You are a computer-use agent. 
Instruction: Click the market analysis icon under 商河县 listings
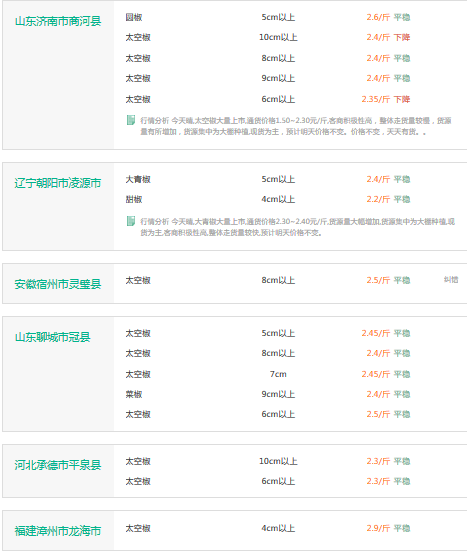[x=131, y=120]
